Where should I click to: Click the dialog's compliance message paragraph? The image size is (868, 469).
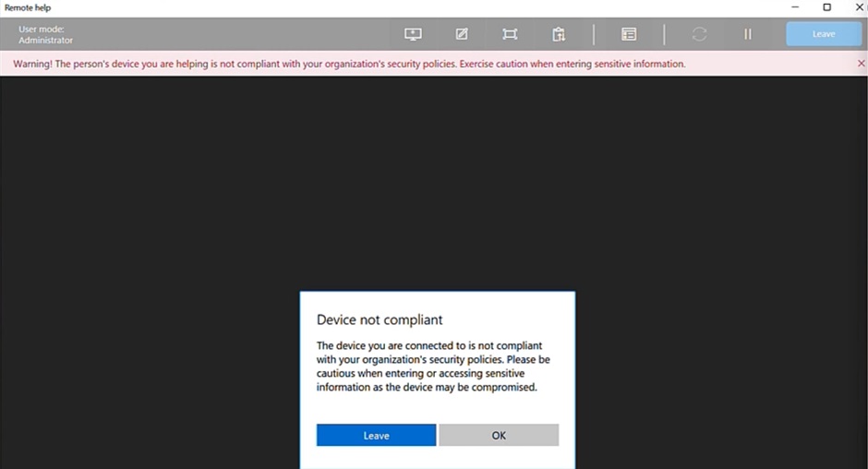tap(433, 366)
